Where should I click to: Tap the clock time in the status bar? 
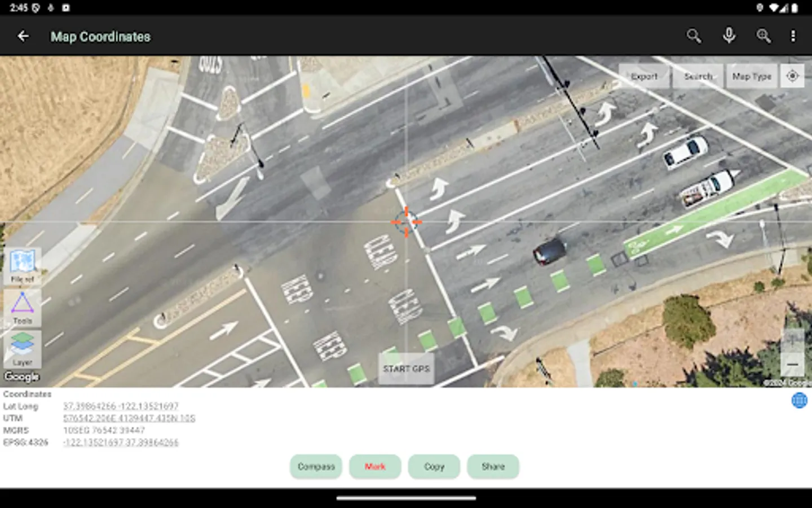pyautogui.click(x=19, y=8)
